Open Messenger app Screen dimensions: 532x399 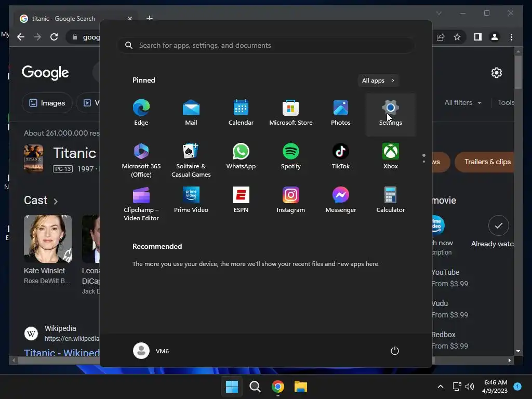click(341, 200)
